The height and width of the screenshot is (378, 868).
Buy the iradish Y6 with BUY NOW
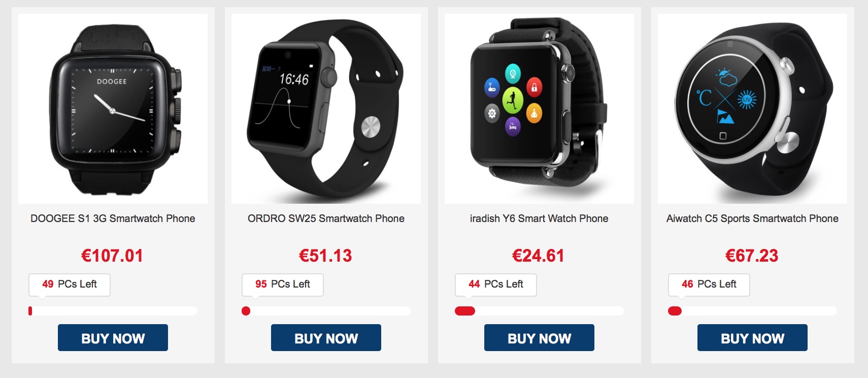click(539, 338)
